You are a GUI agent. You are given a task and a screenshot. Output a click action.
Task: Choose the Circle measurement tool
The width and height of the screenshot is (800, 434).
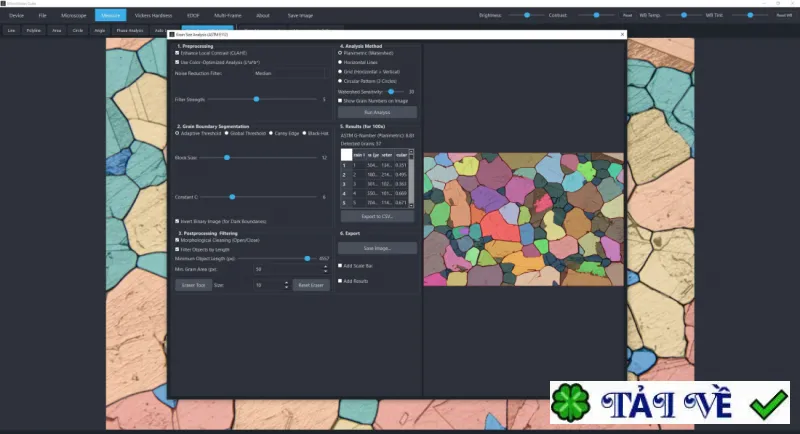[x=78, y=31]
